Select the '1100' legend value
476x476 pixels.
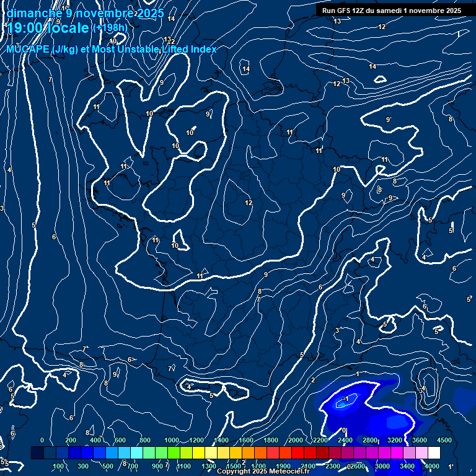184,466
